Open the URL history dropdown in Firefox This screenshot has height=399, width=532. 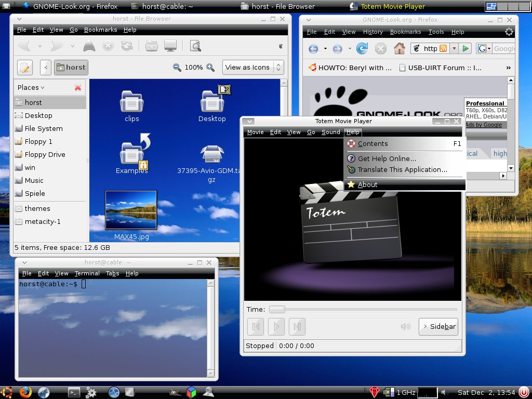point(454,48)
